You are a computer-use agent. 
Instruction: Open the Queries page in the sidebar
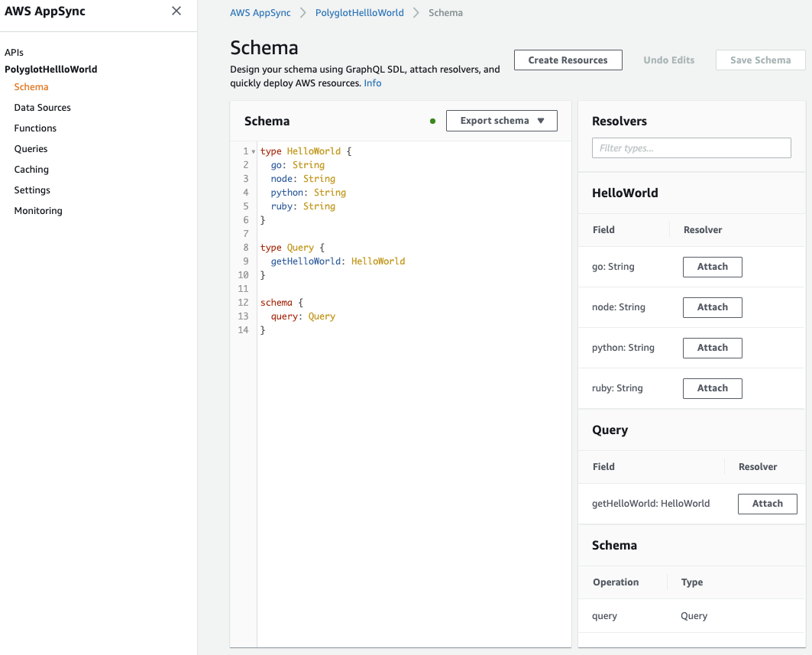coord(31,149)
